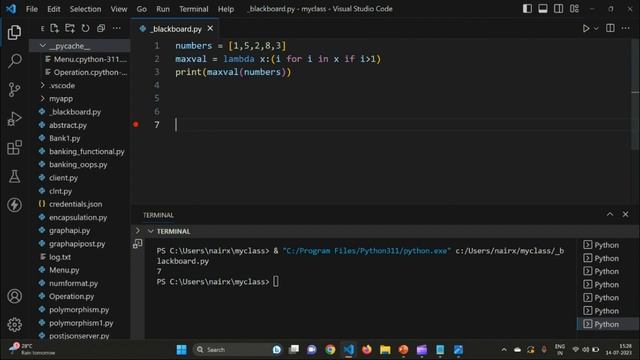640x360 pixels.
Task: Toggle the bottom panel layout
Action: 543,9
